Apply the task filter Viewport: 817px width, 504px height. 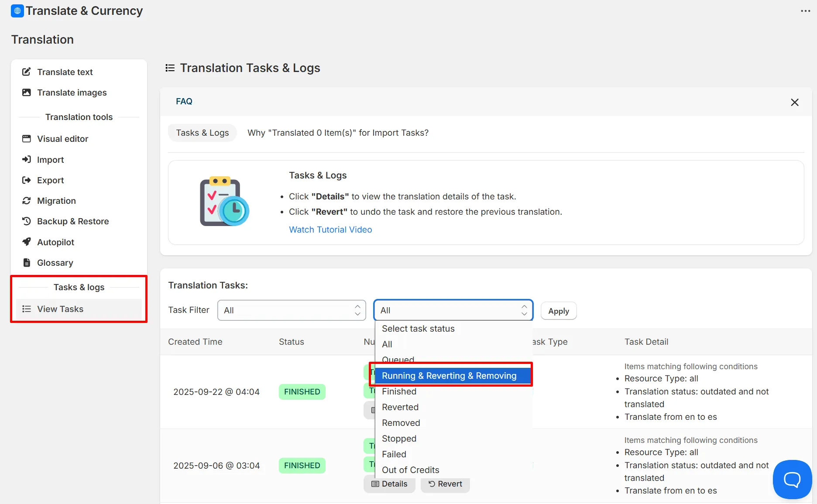(x=559, y=311)
